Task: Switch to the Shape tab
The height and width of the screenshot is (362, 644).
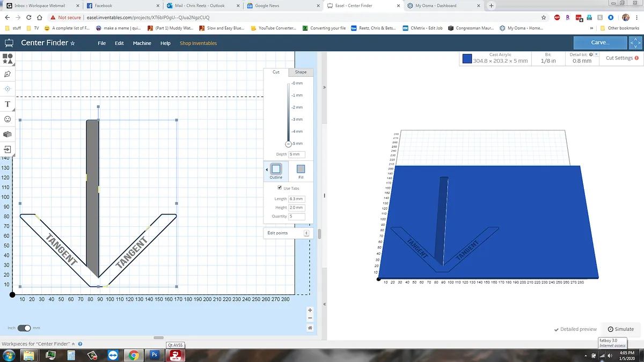Action: point(301,72)
